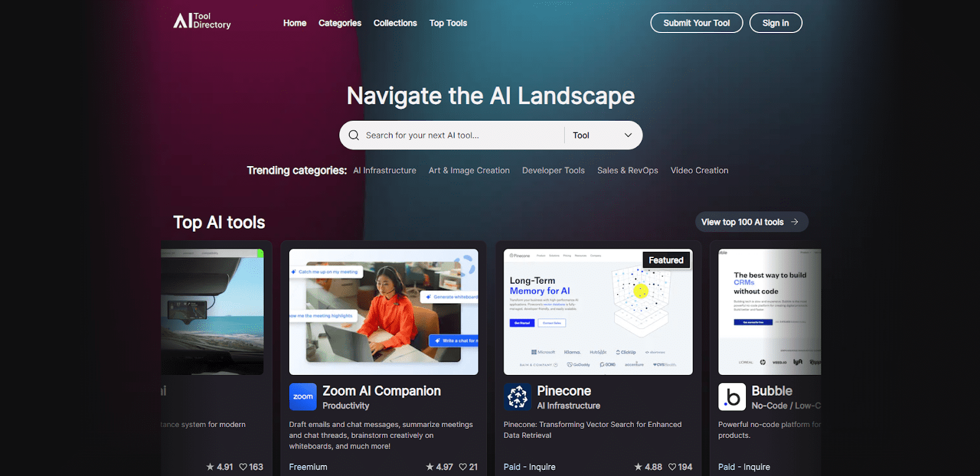Click the arrow in View top 100 button

coord(794,222)
